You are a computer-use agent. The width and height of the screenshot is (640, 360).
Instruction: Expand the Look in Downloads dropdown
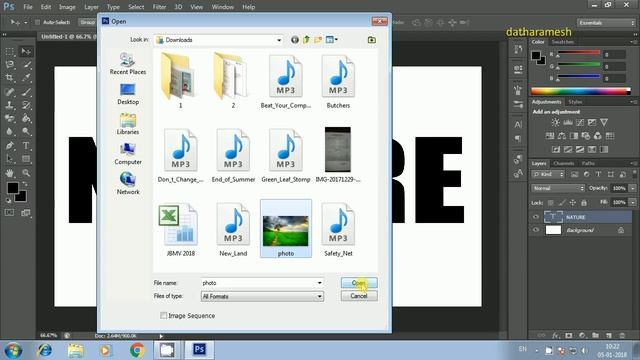tap(279, 40)
